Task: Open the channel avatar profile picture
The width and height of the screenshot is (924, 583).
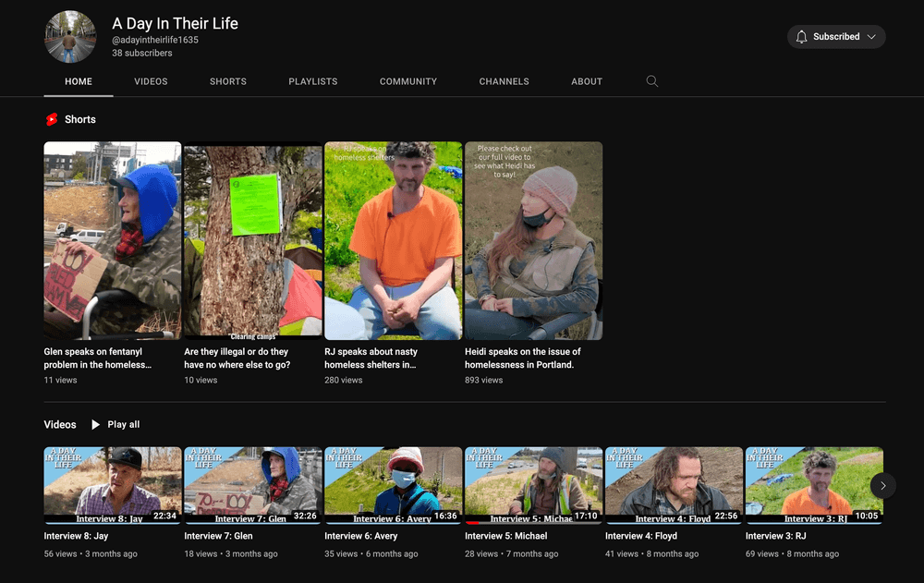Action: pyautogui.click(x=70, y=37)
